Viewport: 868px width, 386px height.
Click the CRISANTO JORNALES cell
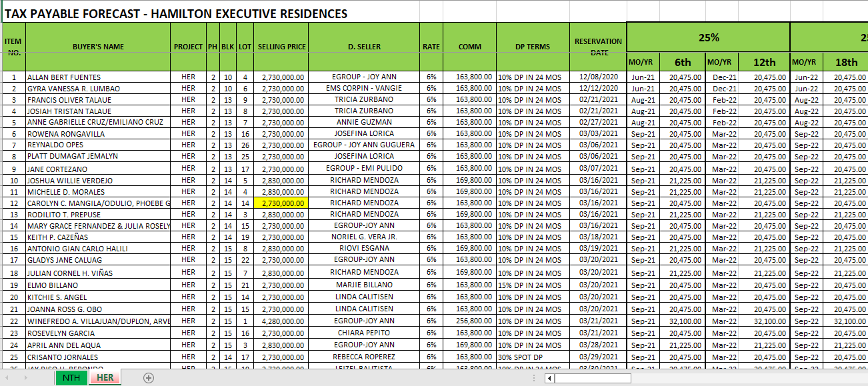pos(98,357)
